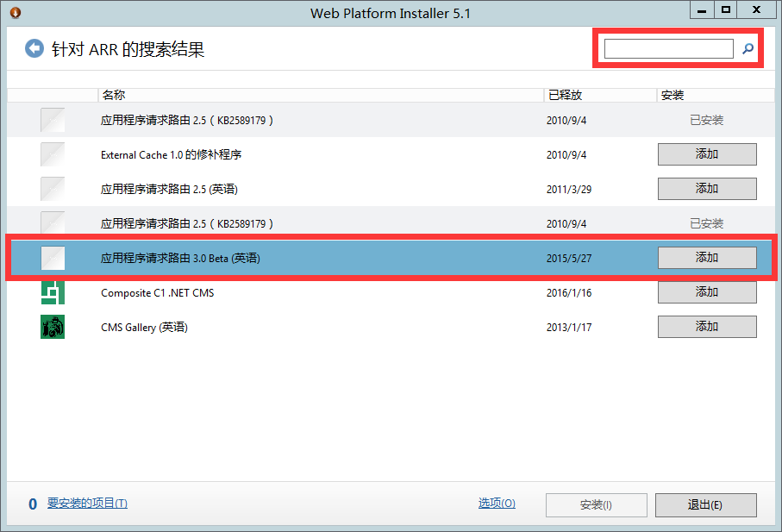Screen dimensions: 782x532
Task: Add Composite C1 .NET CMS
Action: (706, 292)
